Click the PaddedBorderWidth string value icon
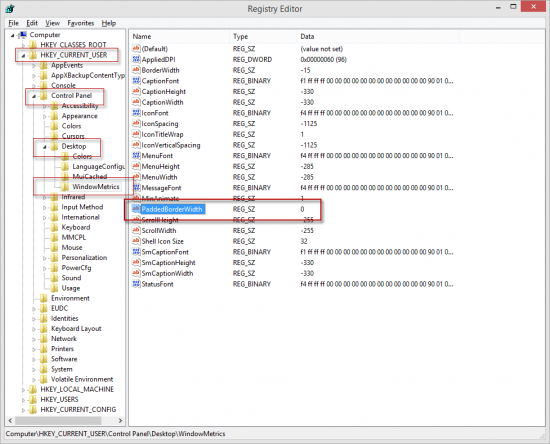Image resolution: width=550 pixels, height=444 pixels. pos(136,209)
